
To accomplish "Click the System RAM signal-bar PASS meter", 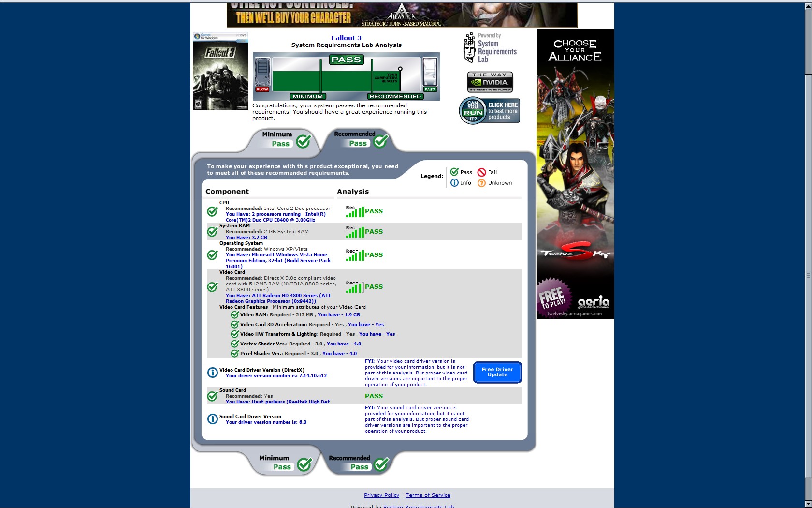I will [364, 231].
